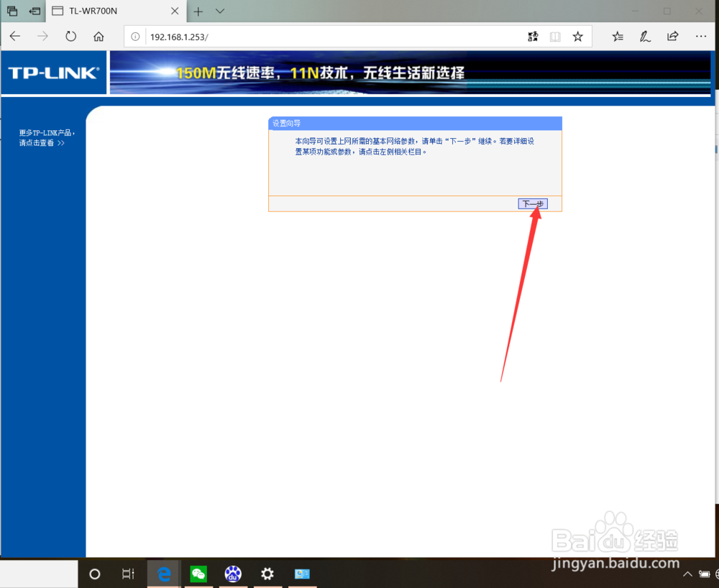
Task: Open Task View on taskbar
Action: 128,574
